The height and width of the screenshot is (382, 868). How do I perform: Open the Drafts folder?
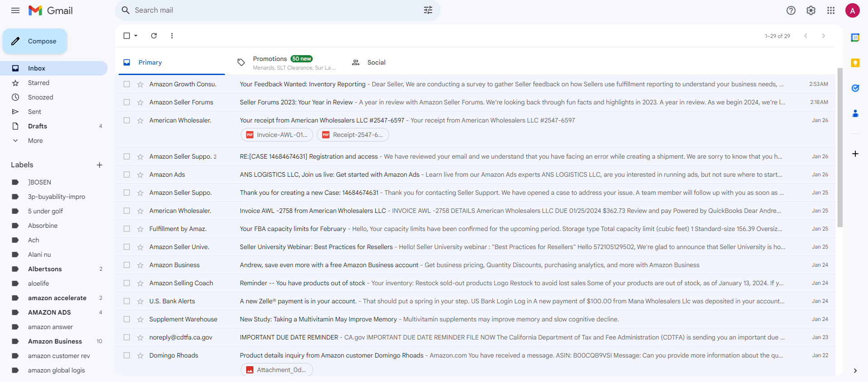pos(54,126)
